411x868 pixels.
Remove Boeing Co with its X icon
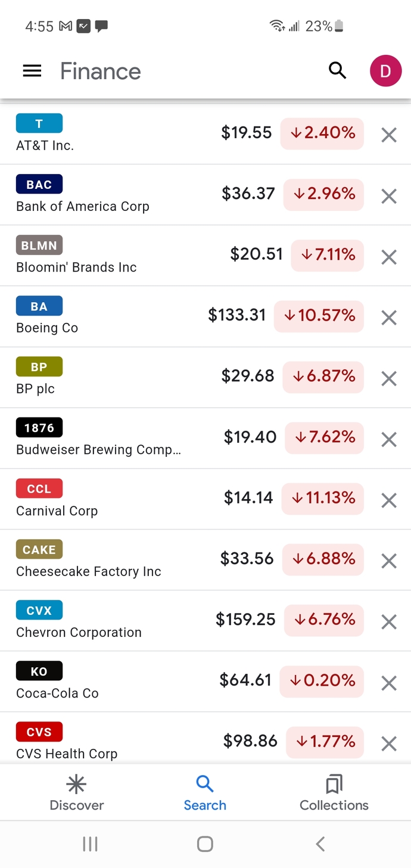pyautogui.click(x=389, y=318)
